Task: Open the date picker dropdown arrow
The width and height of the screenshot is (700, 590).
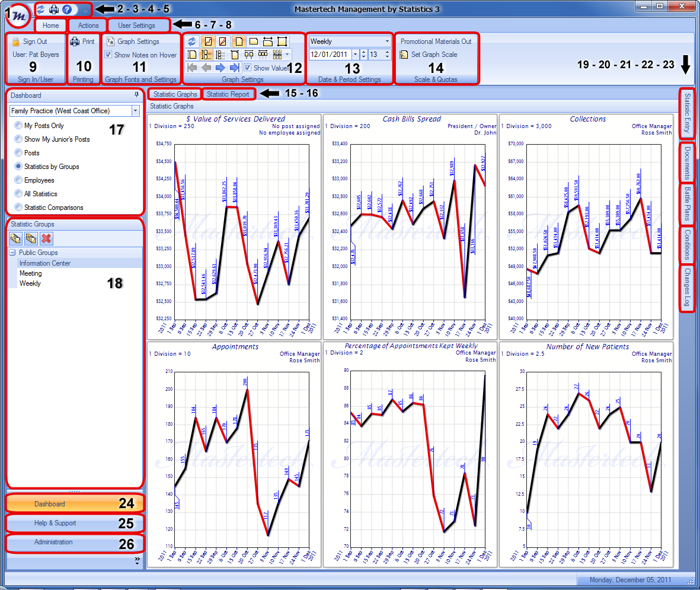Action: [356, 55]
